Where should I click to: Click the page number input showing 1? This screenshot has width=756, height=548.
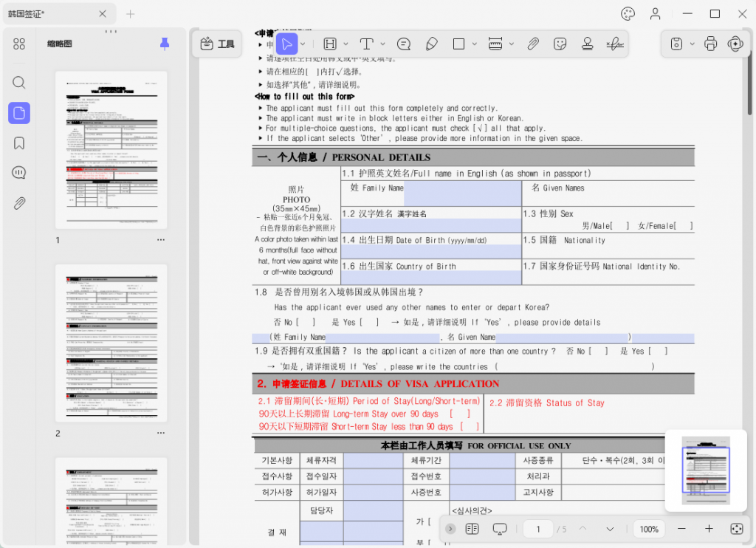pos(538,530)
